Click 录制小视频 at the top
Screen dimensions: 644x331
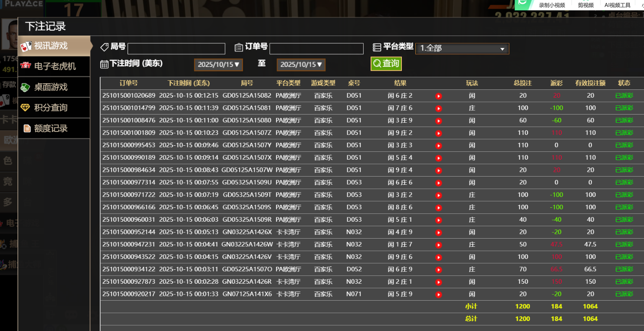click(x=552, y=5)
